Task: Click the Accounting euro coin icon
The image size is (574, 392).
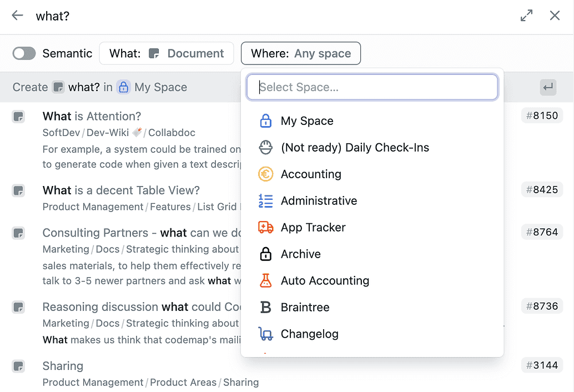Action: 266,174
